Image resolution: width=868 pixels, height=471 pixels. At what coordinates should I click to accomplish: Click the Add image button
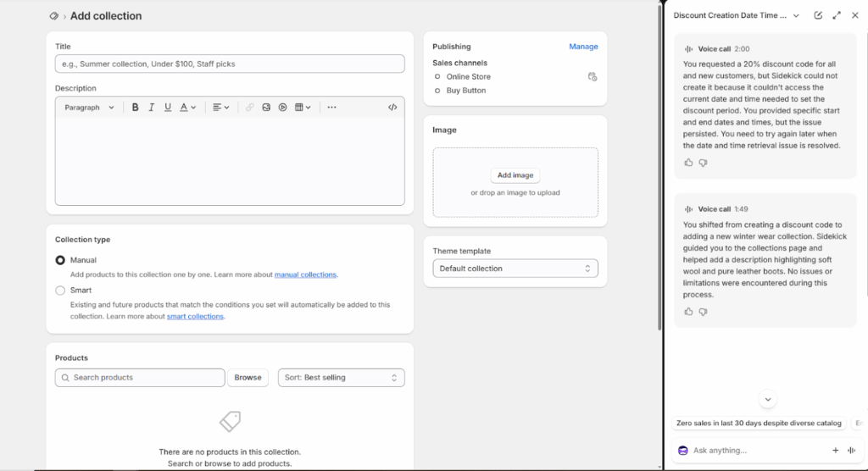[515, 175]
